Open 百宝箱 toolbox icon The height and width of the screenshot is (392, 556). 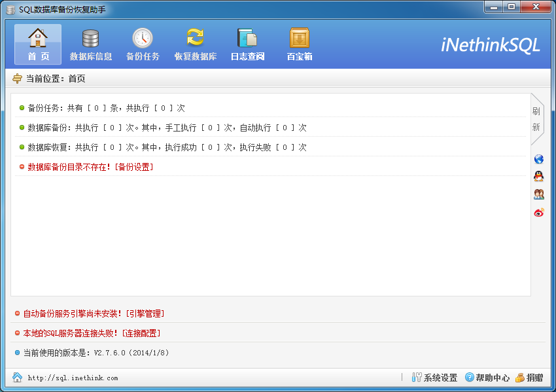[300, 45]
